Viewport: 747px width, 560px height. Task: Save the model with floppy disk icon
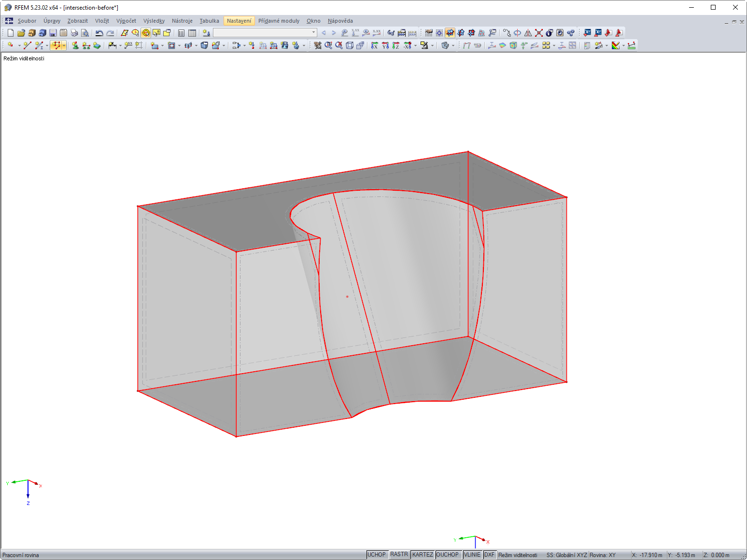click(53, 33)
